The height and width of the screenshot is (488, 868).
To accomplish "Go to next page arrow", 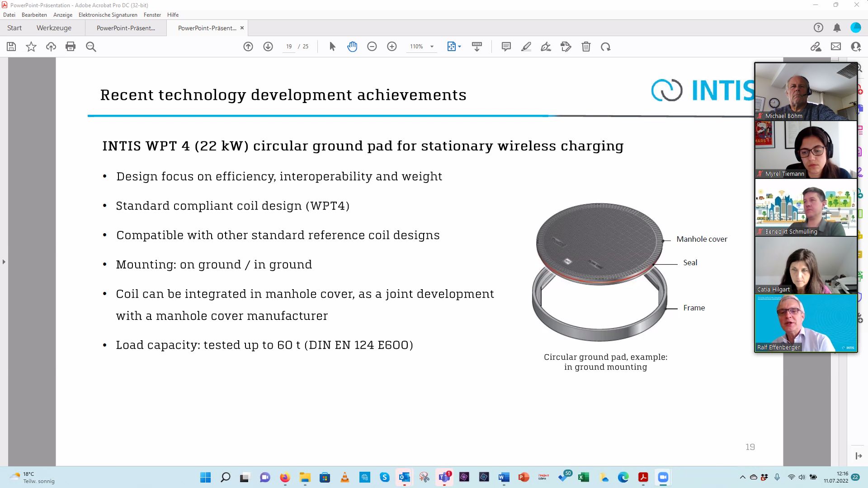I will click(x=268, y=47).
